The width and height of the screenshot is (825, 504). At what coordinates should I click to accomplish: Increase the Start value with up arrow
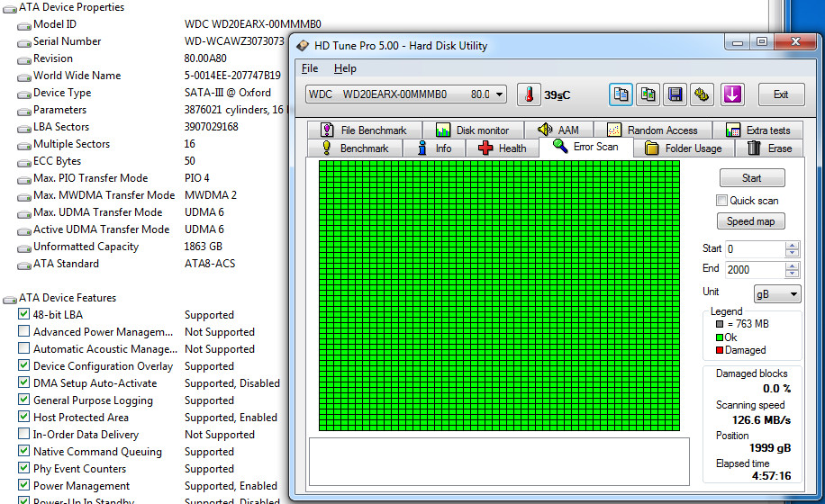[792, 245]
